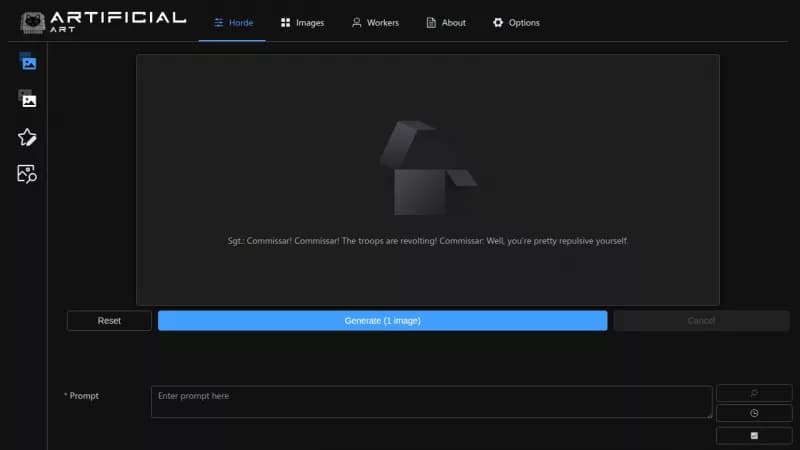This screenshot has width=800, height=450.
Task: Open the star-with-pencil rating sidebar icon
Action: click(x=28, y=137)
